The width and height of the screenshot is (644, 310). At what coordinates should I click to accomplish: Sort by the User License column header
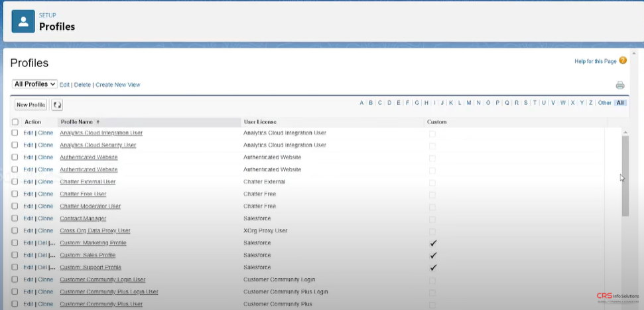pyautogui.click(x=260, y=122)
